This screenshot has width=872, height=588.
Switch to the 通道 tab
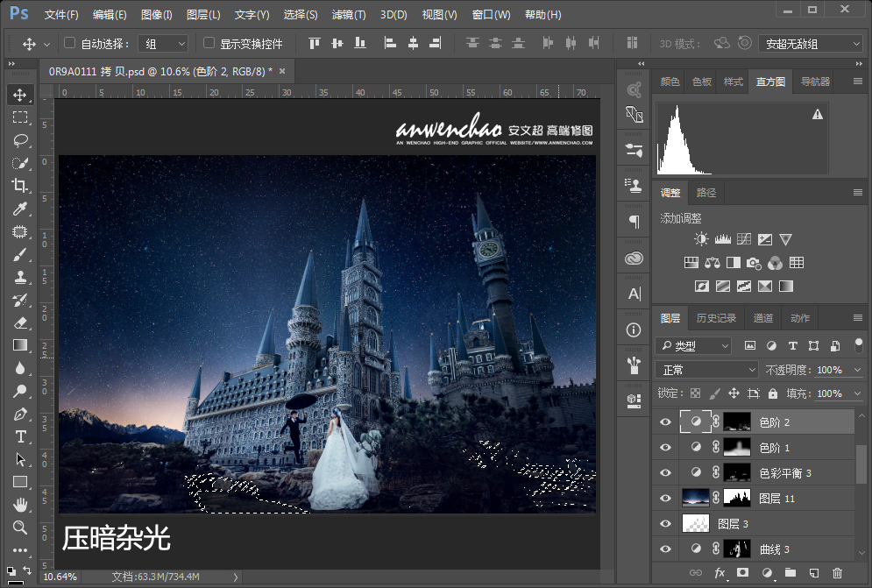[763, 318]
